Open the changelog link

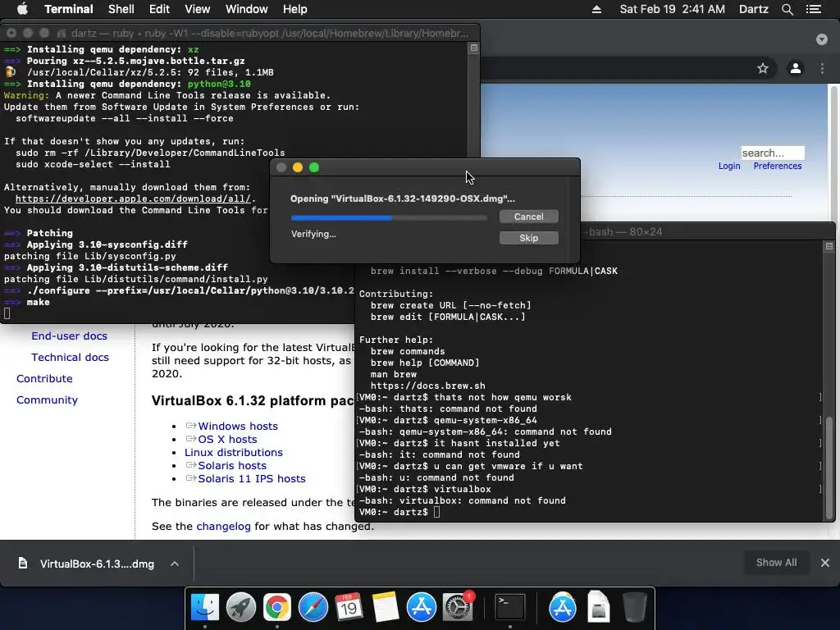tap(223, 526)
